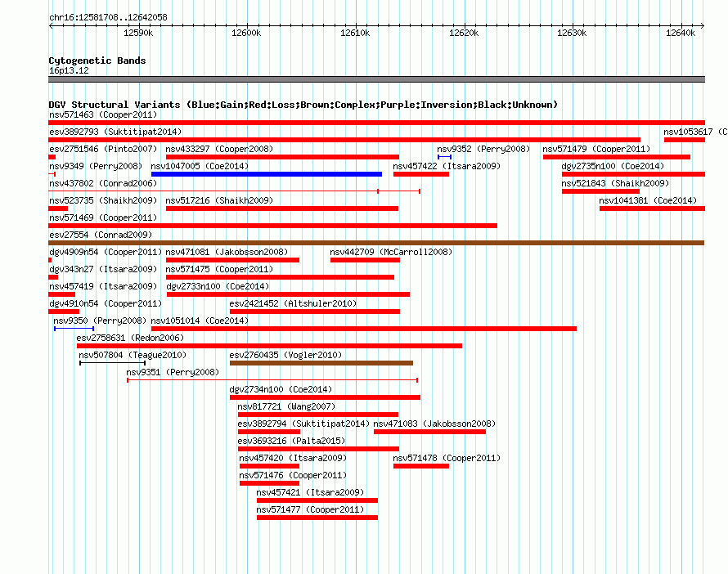Click the nsv521843 (Shaikh2009) label
This screenshot has height=574, width=728.
coord(615,183)
